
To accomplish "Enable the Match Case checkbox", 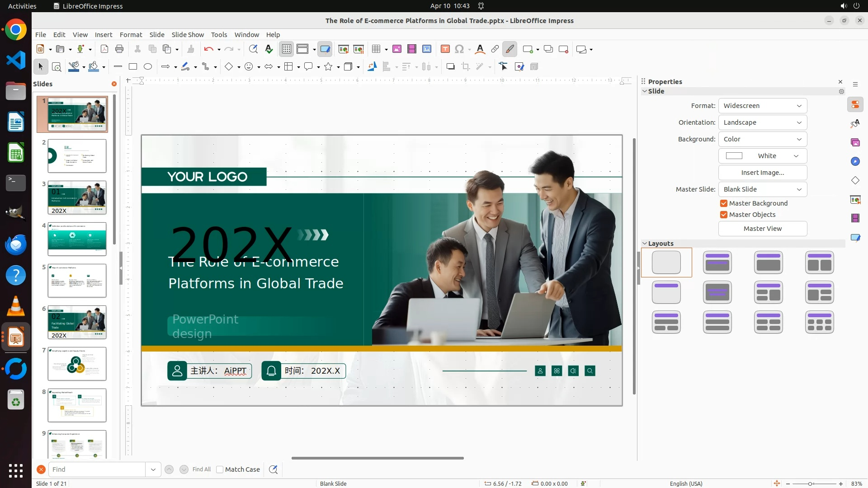I will pos(220,469).
